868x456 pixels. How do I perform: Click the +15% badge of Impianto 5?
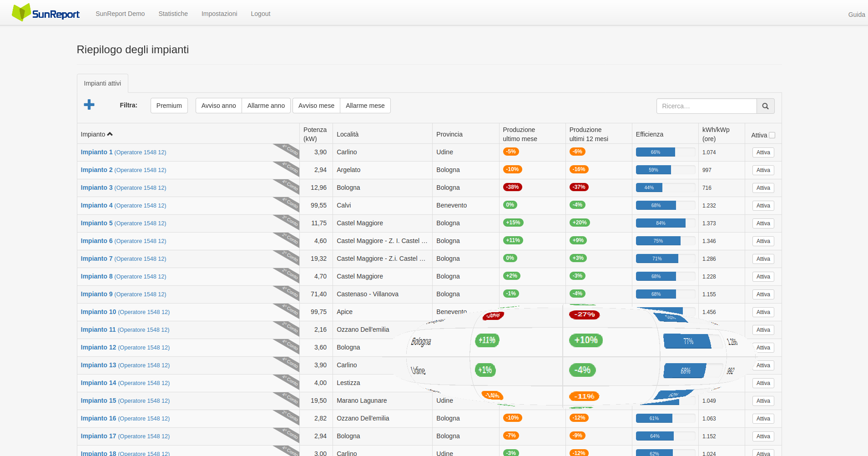513,223
